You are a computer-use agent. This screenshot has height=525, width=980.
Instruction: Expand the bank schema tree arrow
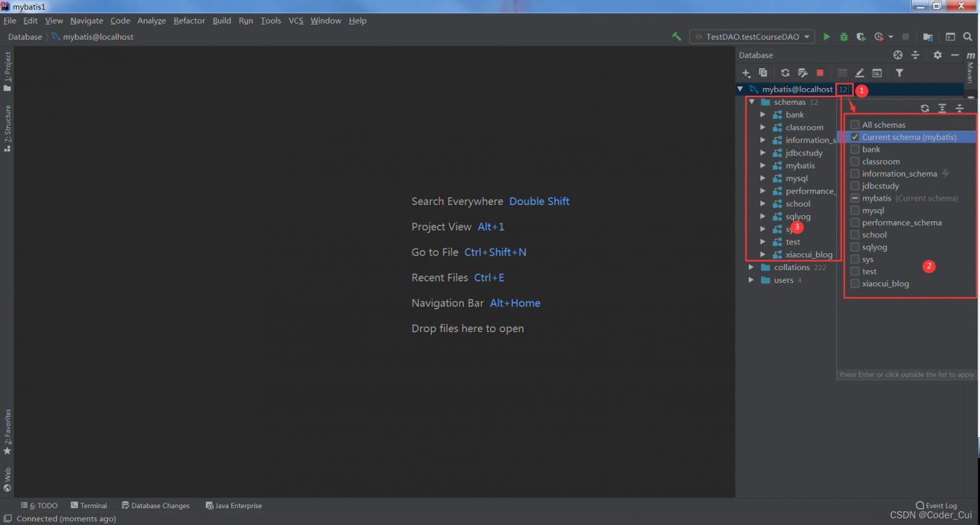(763, 115)
